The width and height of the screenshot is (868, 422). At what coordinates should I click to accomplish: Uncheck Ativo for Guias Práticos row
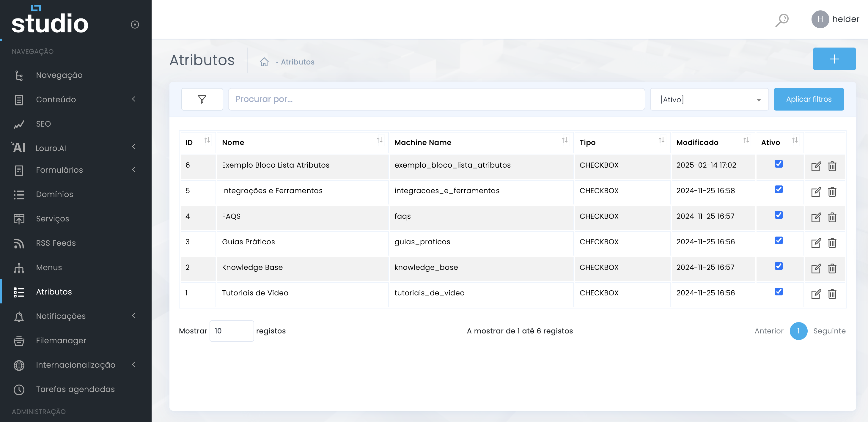778,241
